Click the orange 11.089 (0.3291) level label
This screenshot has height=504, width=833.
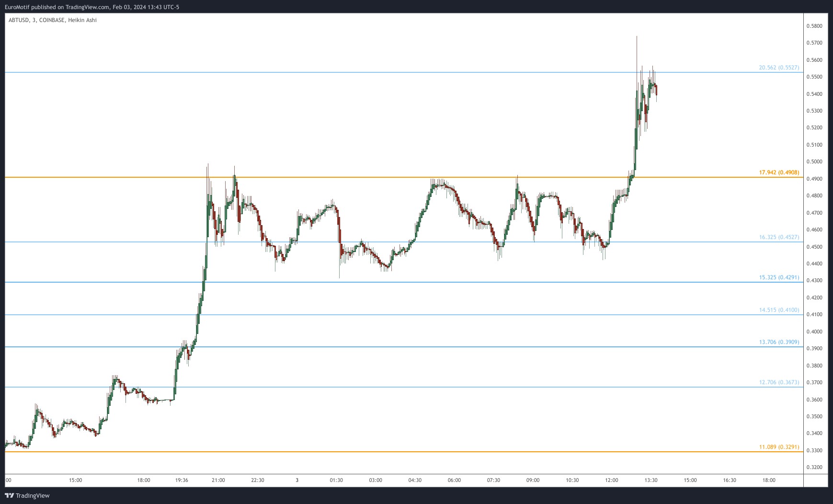[779, 447]
